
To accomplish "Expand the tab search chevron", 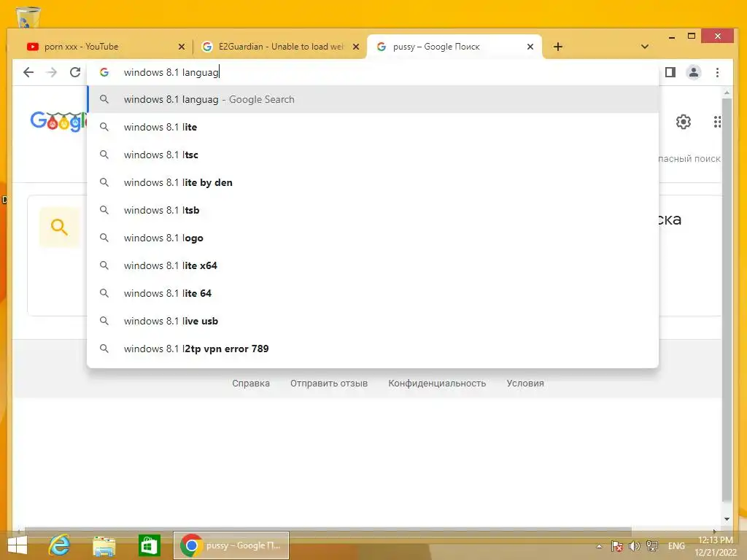I will pyautogui.click(x=645, y=47).
